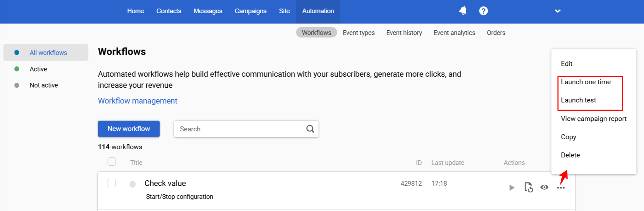This screenshot has width=644, height=211.
Task: Click the search magnifier icon
Action: pos(310,129)
